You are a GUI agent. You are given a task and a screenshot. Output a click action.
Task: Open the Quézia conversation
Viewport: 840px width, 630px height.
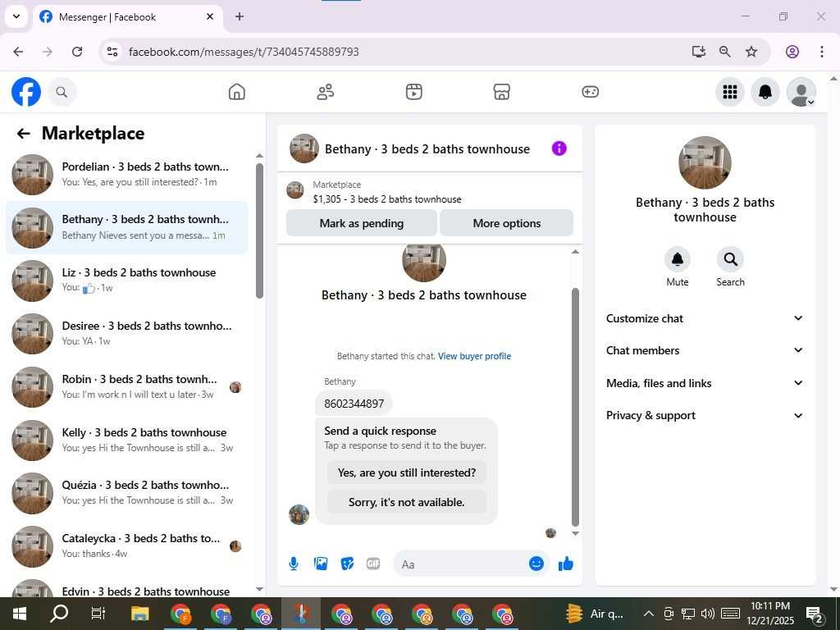point(126,493)
